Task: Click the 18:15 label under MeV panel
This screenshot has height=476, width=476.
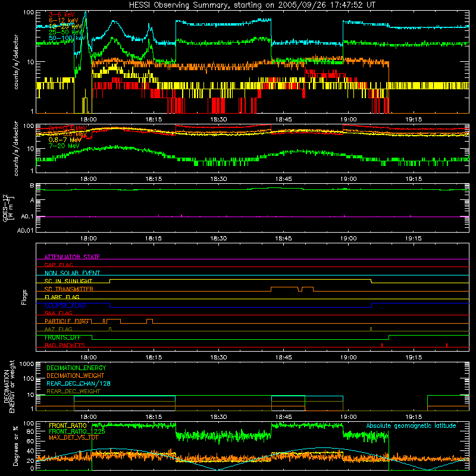Action: 154,179
